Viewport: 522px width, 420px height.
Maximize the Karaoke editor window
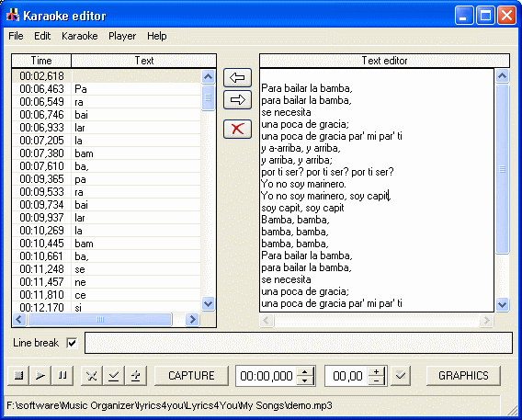[x=485, y=16]
